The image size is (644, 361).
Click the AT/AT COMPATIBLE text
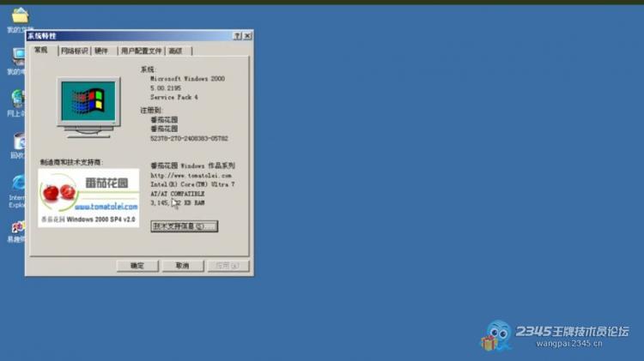pos(177,193)
